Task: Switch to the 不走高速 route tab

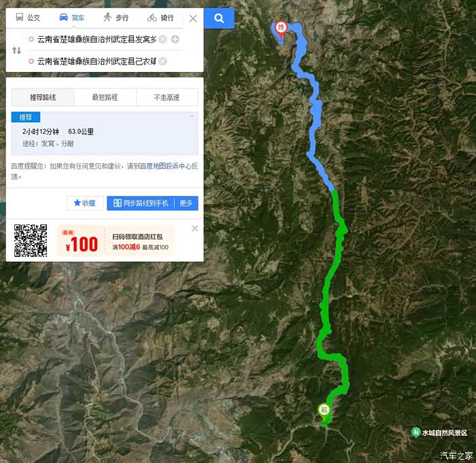Action: tap(167, 97)
